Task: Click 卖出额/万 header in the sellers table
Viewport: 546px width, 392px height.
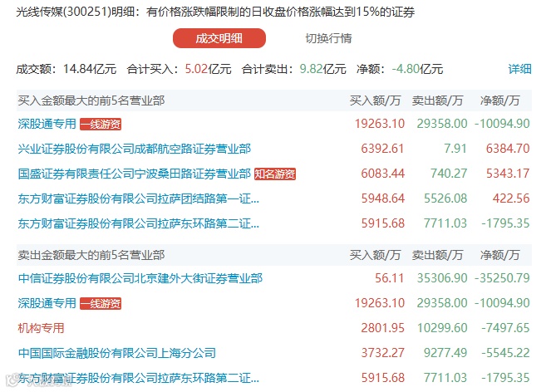Action: [437, 255]
